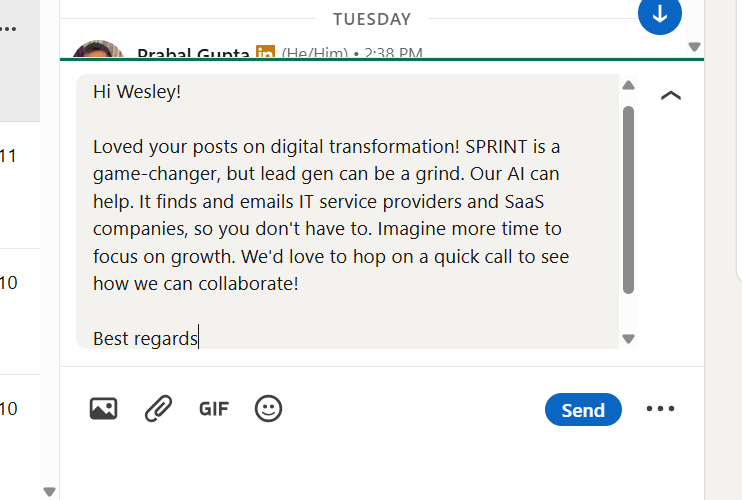Screen dimensions: 742x500
Task: Send the drafted message
Action: click(583, 409)
